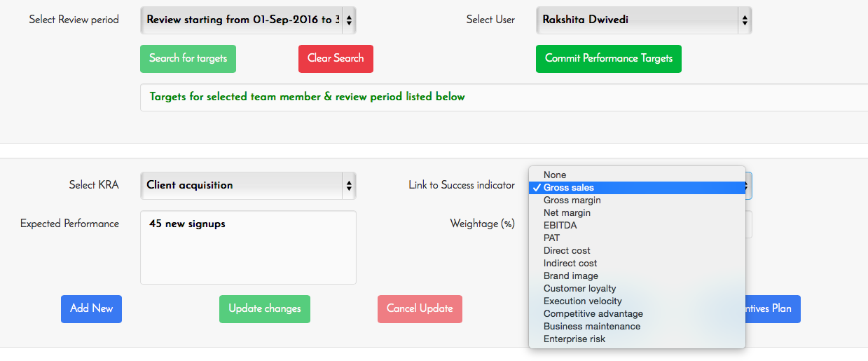
Task: Select Indirect cost option
Action: [x=637, y=264]
